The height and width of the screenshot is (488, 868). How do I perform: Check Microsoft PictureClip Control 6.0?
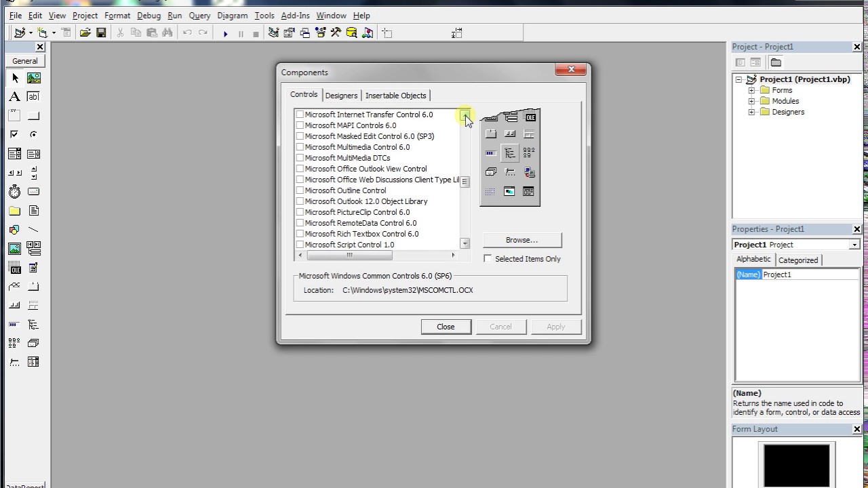click(300, 212)
